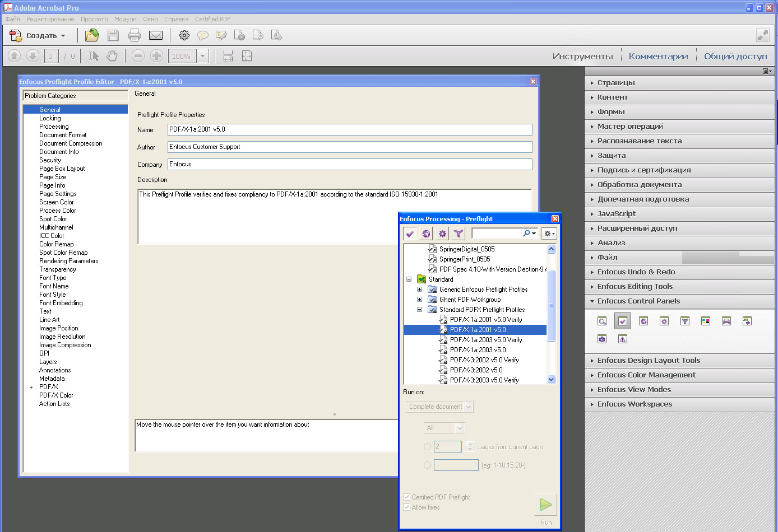The image size is (778, 532).
Task: Open the All pages dropdown
Action: click(444, 428)
